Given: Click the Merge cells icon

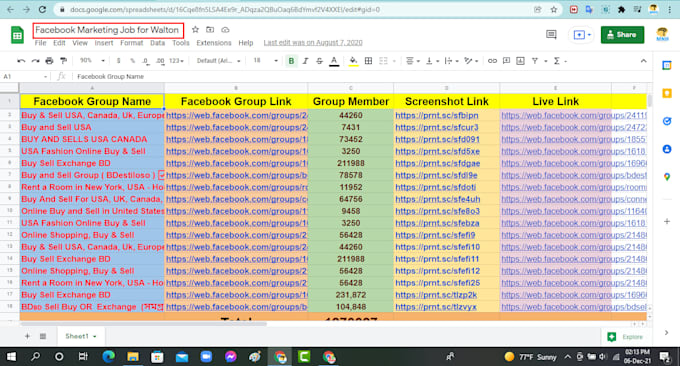Looking at the screenshot, I should click(x=383, y=61).
